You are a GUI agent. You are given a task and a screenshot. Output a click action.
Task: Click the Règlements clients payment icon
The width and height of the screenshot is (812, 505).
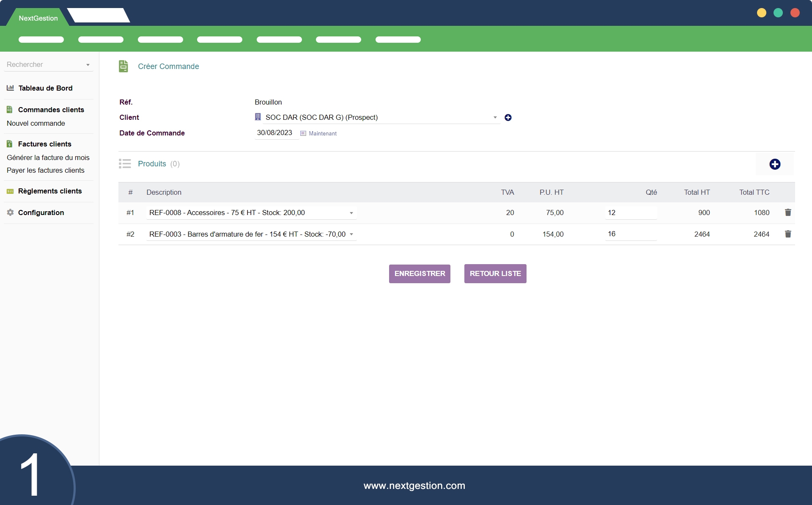coord(10,191)
